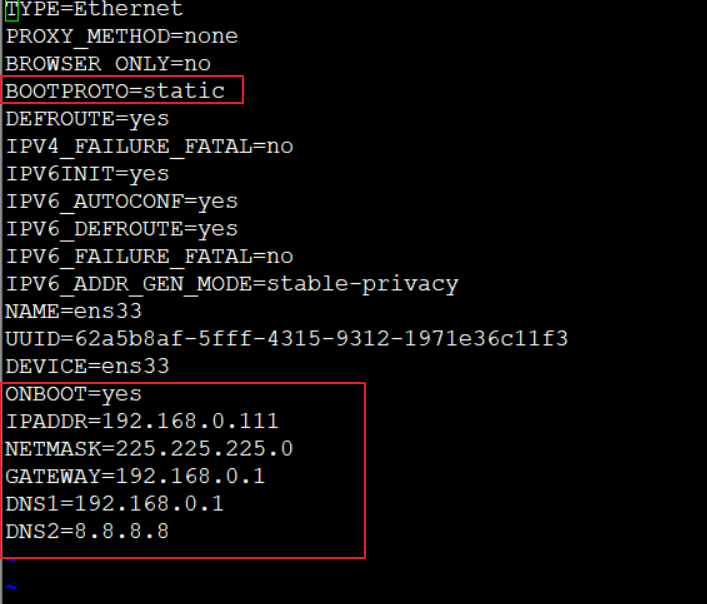Click the BROWSER_ONLY=no line
Screen dimensions: 707x604
pyautogui.click(x=108, y=64)
